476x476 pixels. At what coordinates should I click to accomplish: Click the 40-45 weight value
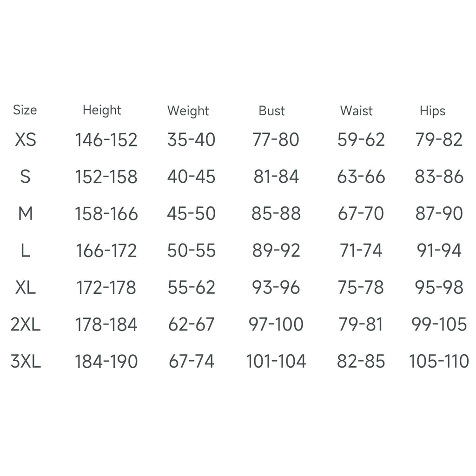[192, 177]
